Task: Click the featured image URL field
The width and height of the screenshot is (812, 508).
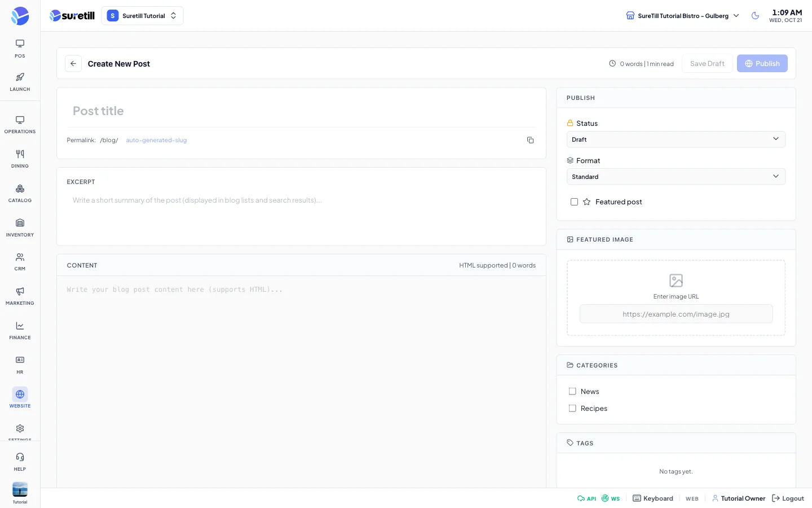Action: (676, 314)
